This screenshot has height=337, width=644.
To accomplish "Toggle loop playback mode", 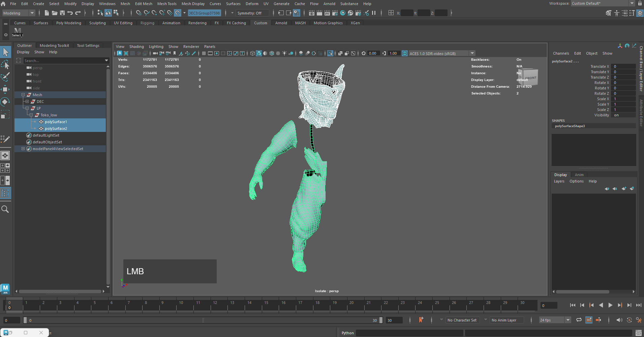I will pos(579,320).
